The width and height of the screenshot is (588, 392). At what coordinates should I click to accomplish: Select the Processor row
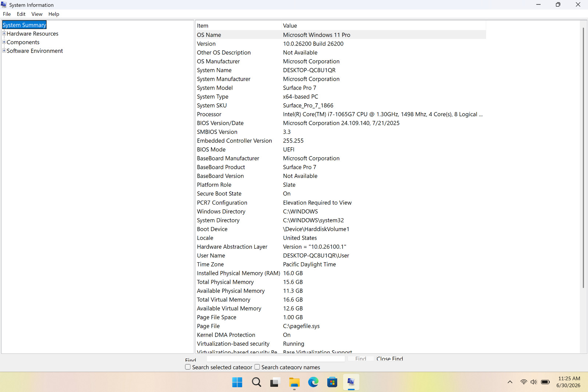point(341,114)
